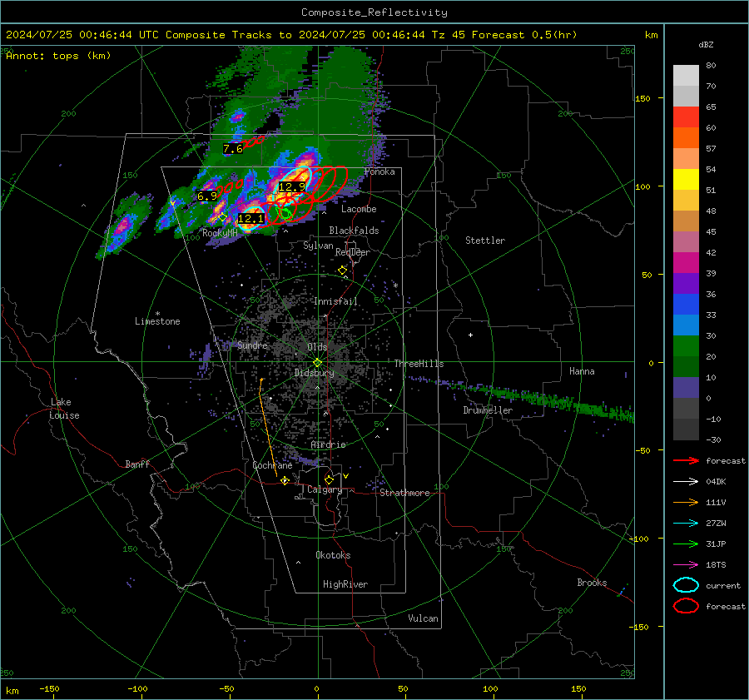The height and width of the screenshot is (700, 749).
Task: Click the dBZ legend heading
Action: 706,45
